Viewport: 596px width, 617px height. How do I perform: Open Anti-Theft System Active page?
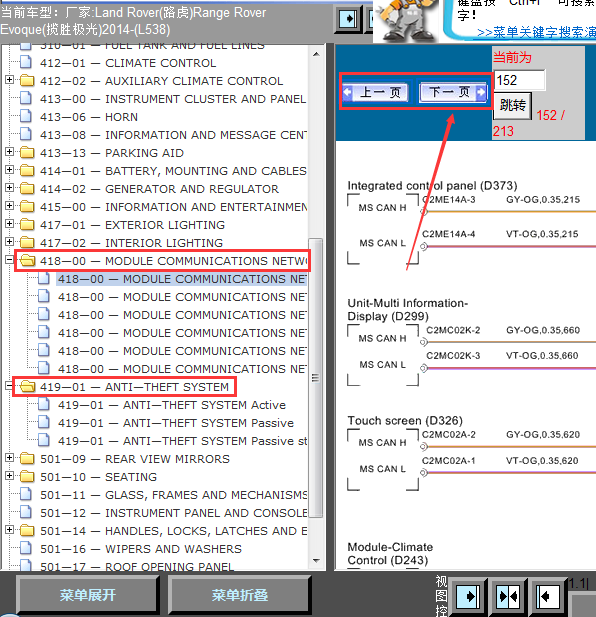[x=172, y=405]
